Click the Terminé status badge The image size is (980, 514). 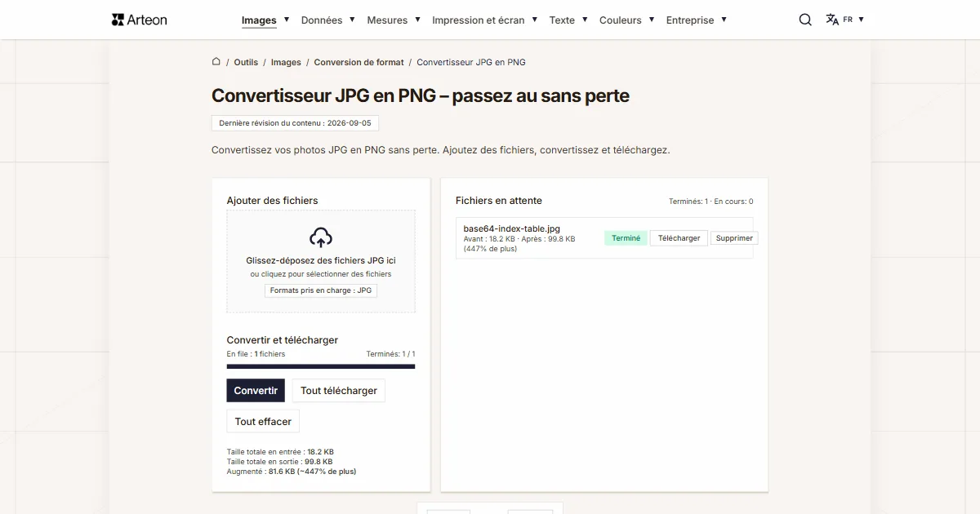(626, 238)
